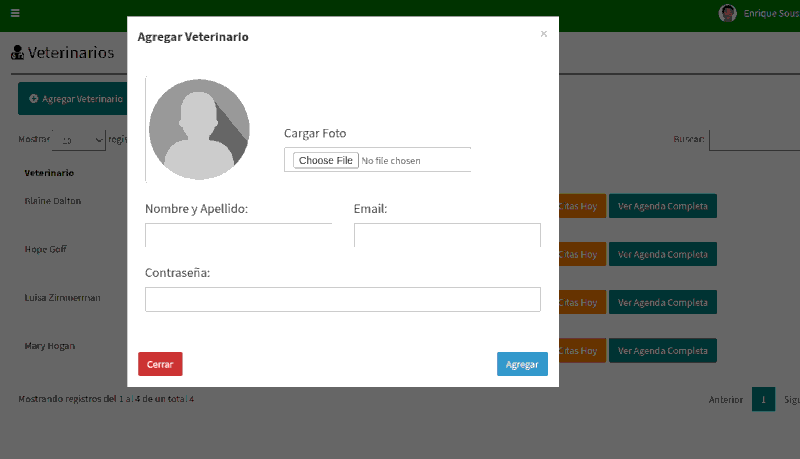This screenshot has width=800, height=459.
Task: Submit form with the Agregar button
Action: 522,364
